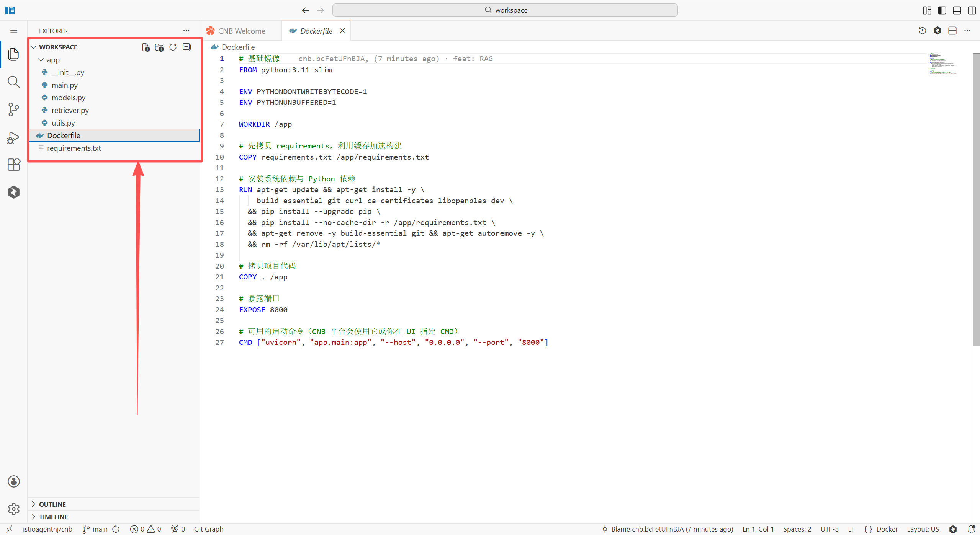Toggle secondary side bar visibility

tap(972, 10)
